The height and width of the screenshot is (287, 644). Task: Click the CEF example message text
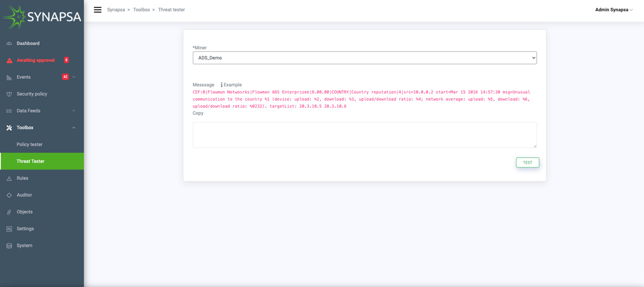[361, 99]
